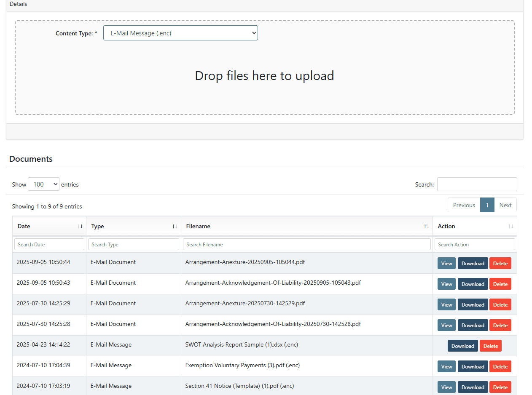
Task: Click the date 2024-07-10 17:03:19
Action: (x=43, y=386)
